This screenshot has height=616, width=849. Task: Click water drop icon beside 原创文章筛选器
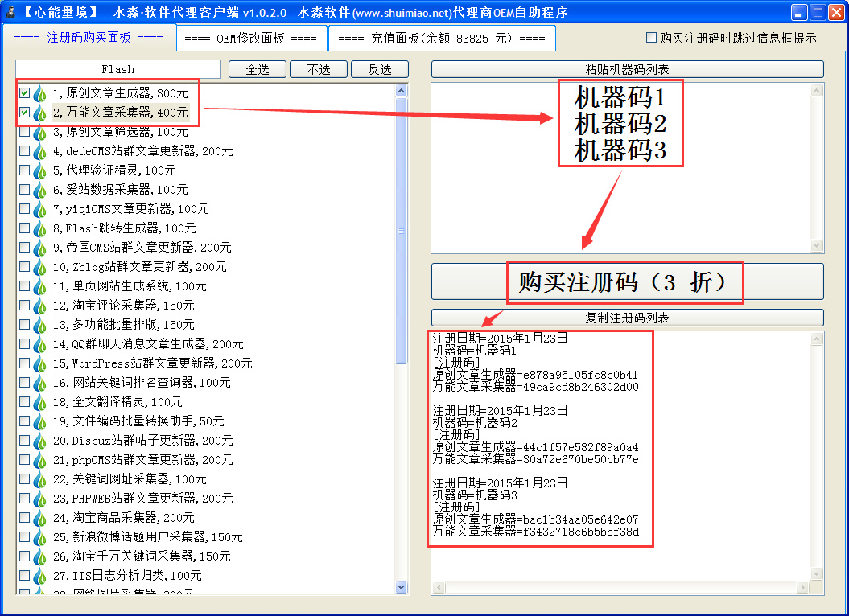coord(39,132)
